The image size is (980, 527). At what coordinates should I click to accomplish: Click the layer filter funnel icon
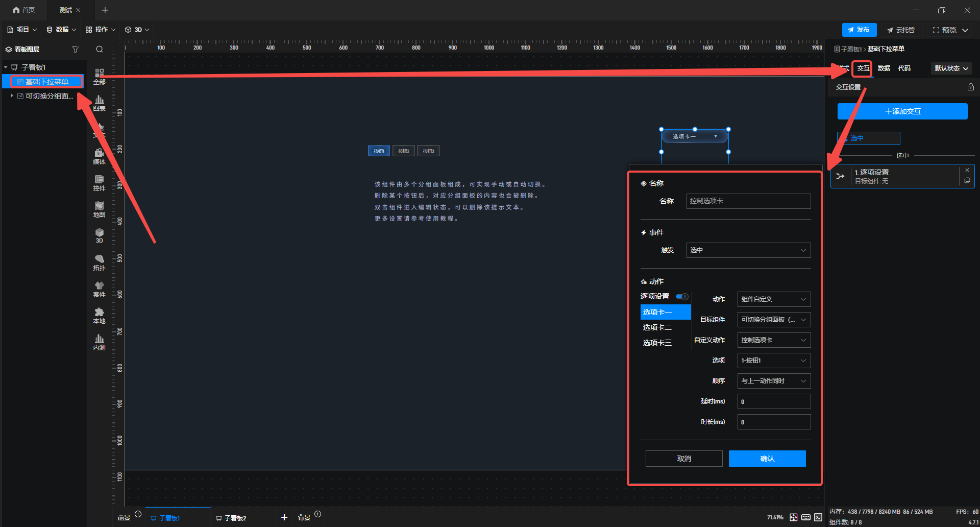[76, 50]
